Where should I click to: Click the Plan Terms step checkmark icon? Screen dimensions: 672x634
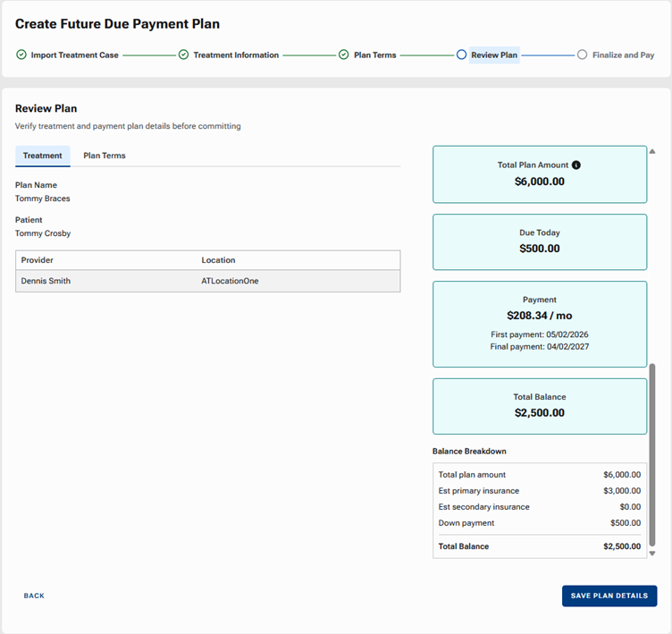tap(344, 55)
